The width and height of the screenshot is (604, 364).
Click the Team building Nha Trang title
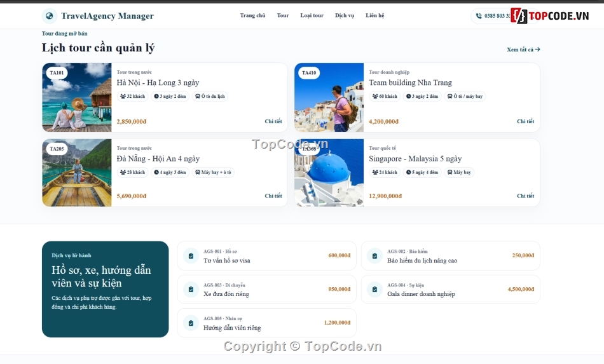click(x=410, y=83)
